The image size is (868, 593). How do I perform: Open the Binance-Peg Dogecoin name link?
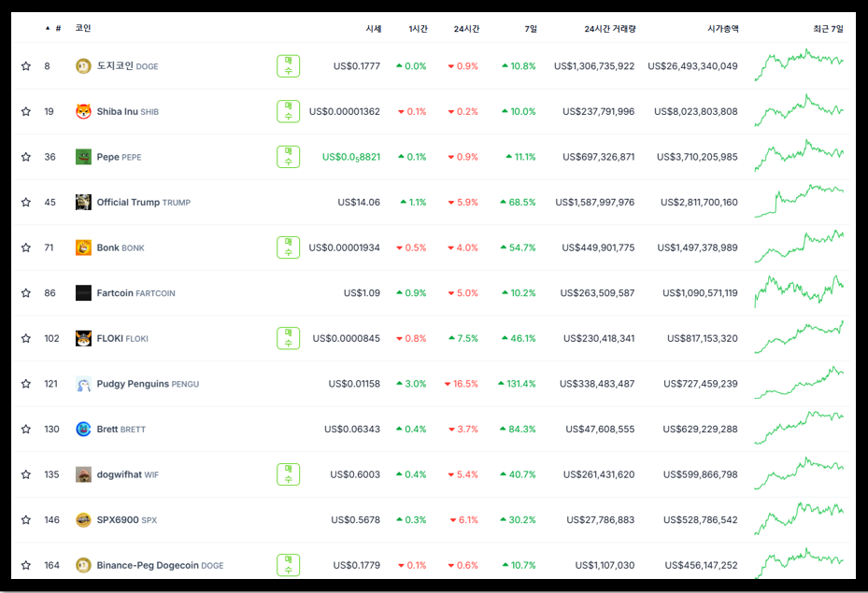[160, 565]
